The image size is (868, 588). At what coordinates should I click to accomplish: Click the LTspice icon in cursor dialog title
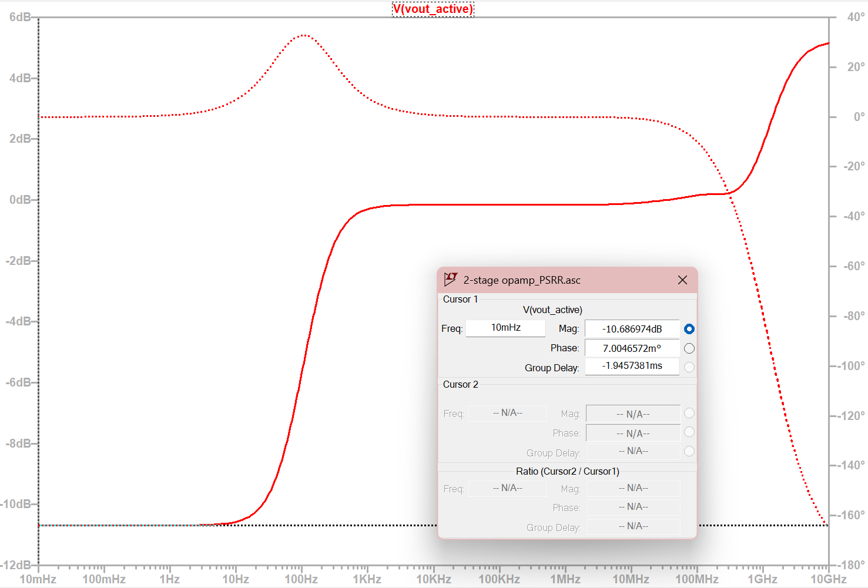(x=451, y=279)
